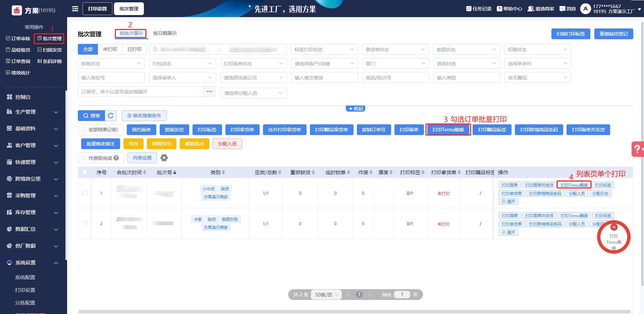Image resolution: width=644 pixels, height=314 pixels.
Task: Click the hamburger menu collapse icon
Action: (x=75, y=9)
